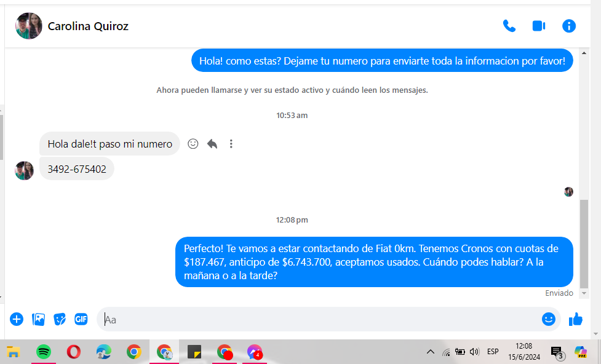Open Windows notification center

click(557, 352)
